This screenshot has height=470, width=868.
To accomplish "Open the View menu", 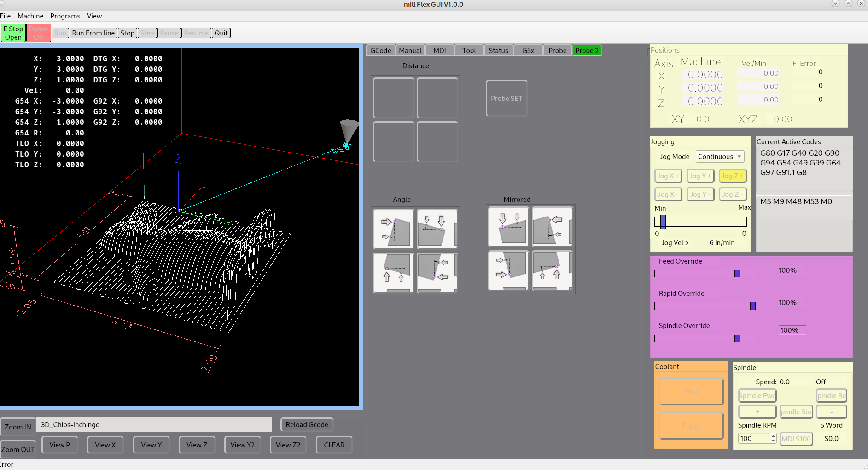I will tap(94, 16).
